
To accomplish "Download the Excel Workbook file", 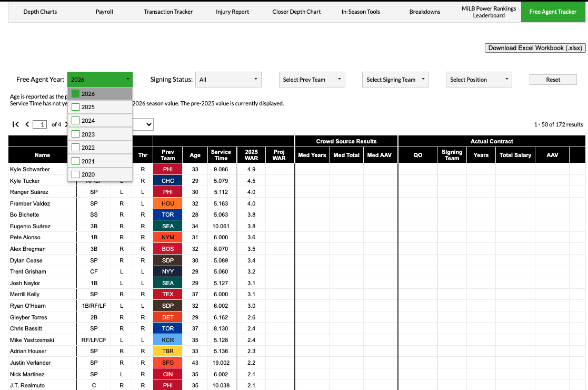I will 535,48.
